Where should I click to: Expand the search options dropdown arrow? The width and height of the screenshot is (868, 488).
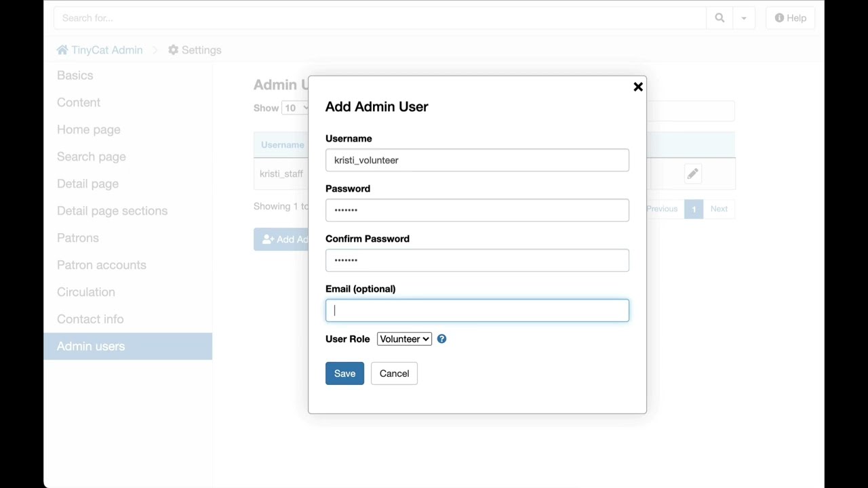[x=744, y=18]
